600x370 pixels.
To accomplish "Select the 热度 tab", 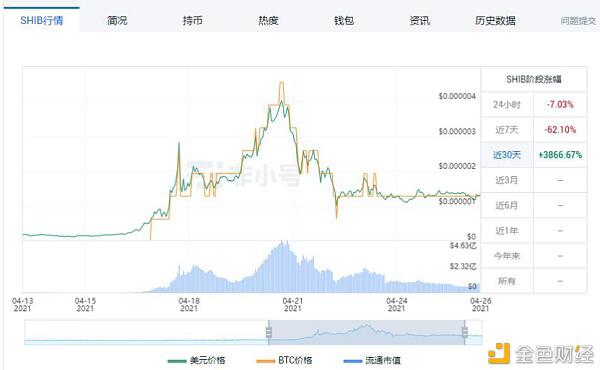I will click(x=268, y=20).
